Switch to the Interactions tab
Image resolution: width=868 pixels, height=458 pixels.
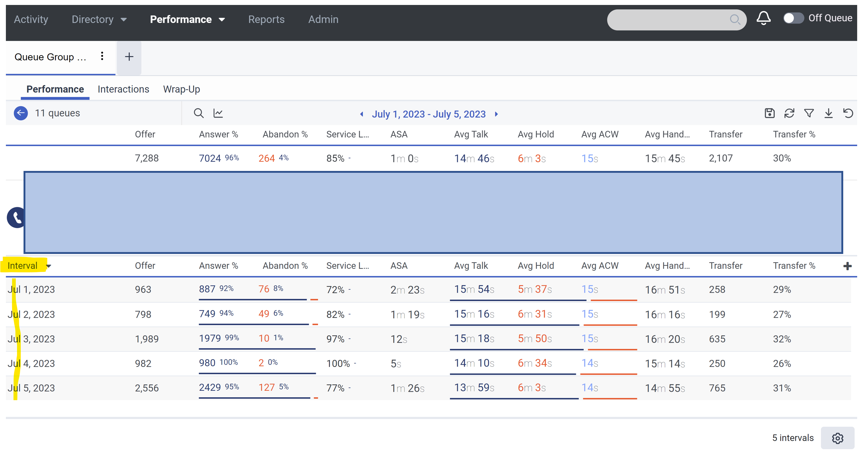click(x=123, y=89)
